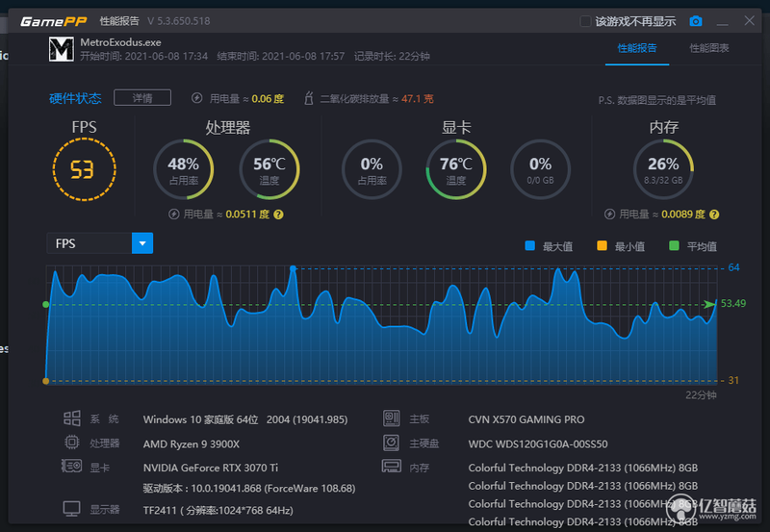Click the 驱动版本 driver version text
770x532 pixels.
249,489
